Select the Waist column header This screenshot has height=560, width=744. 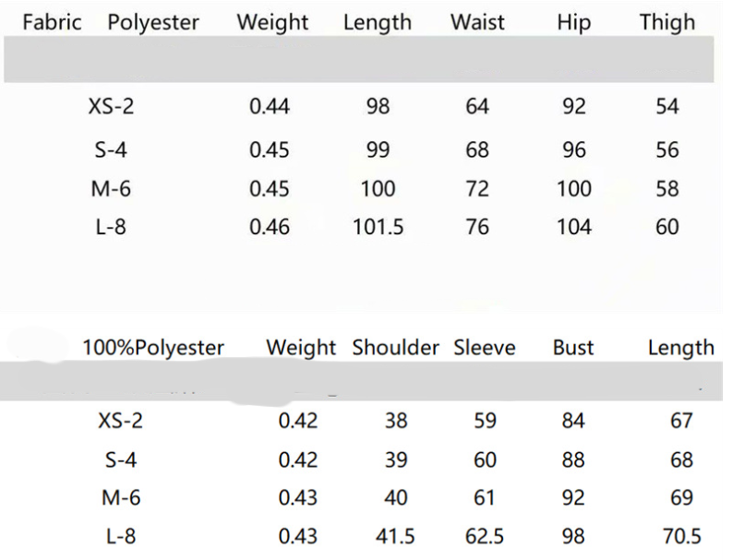tap(477, 23)
